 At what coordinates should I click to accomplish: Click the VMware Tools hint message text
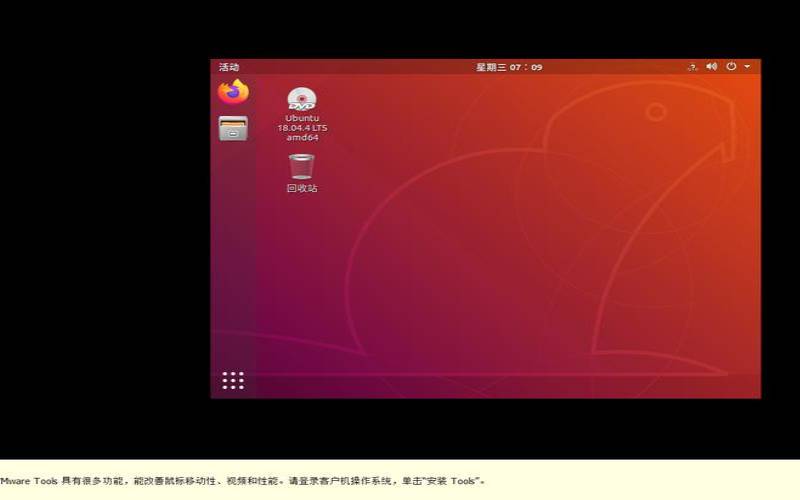coord(242,481)
